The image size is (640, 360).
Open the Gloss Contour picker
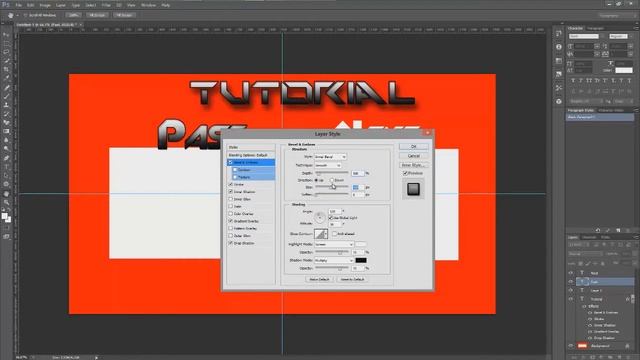[321, 233]
